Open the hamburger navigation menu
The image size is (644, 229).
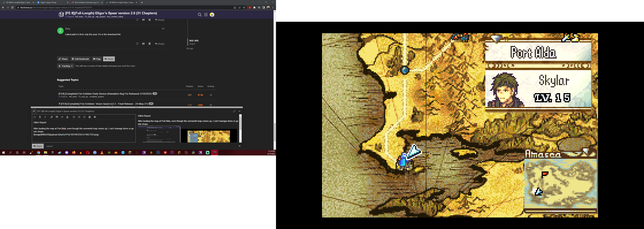click(x=206, y=15)
